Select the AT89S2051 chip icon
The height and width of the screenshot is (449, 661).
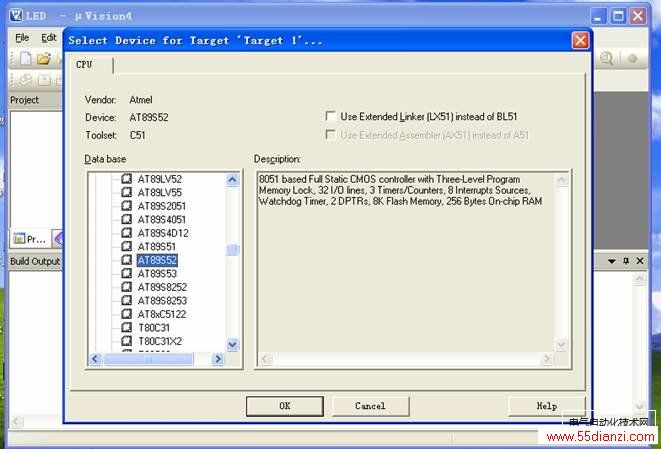(x=126, y=206)
